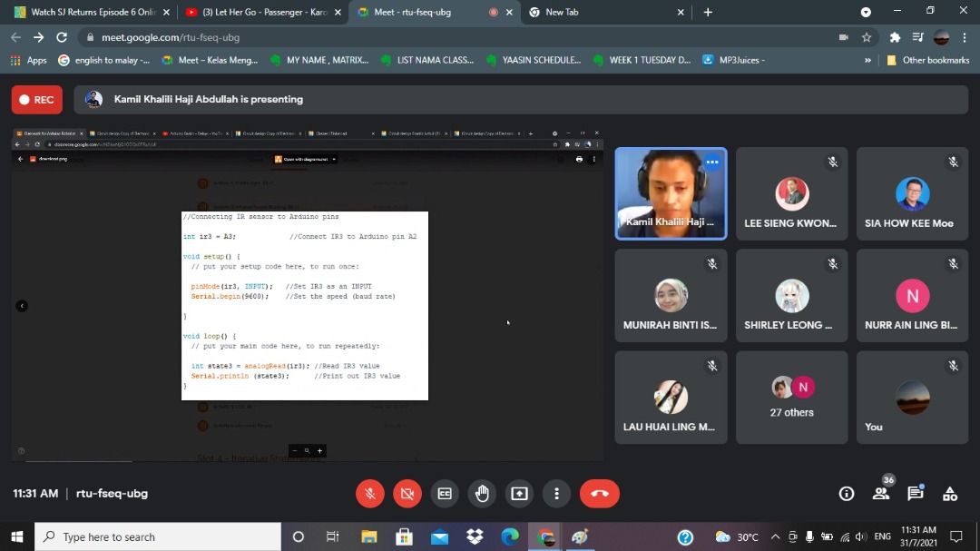The height and width of the screenshot is (551, 980).
Task: Bookmark this page with star icon
Action: [x=867, y=37]
